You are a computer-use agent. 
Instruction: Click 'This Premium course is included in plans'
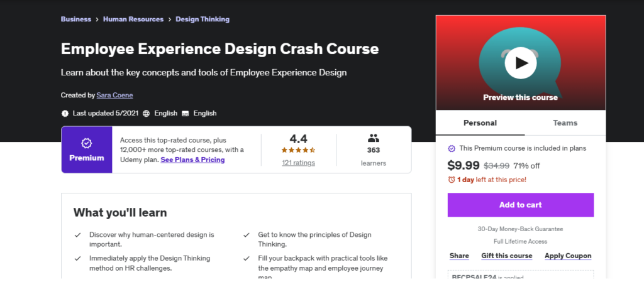click(x=523, y=148)
